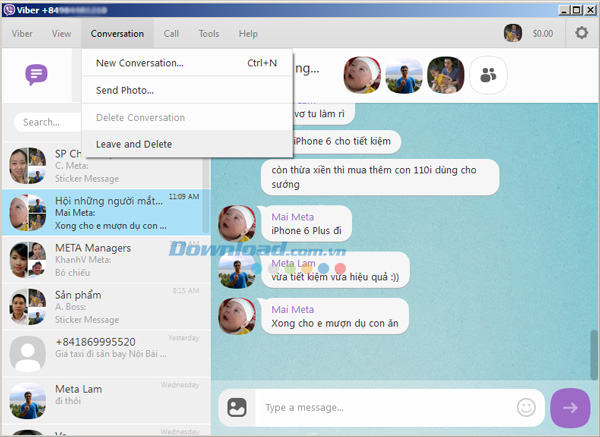This screenshot has width=600, height=437.
Task: Open the Call menu
Action: pos(171,34)
